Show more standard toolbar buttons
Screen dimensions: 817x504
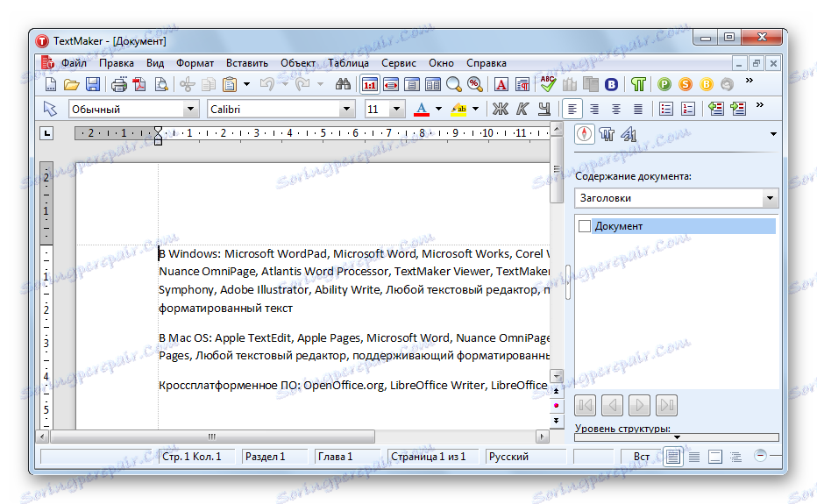coord(750,81)
